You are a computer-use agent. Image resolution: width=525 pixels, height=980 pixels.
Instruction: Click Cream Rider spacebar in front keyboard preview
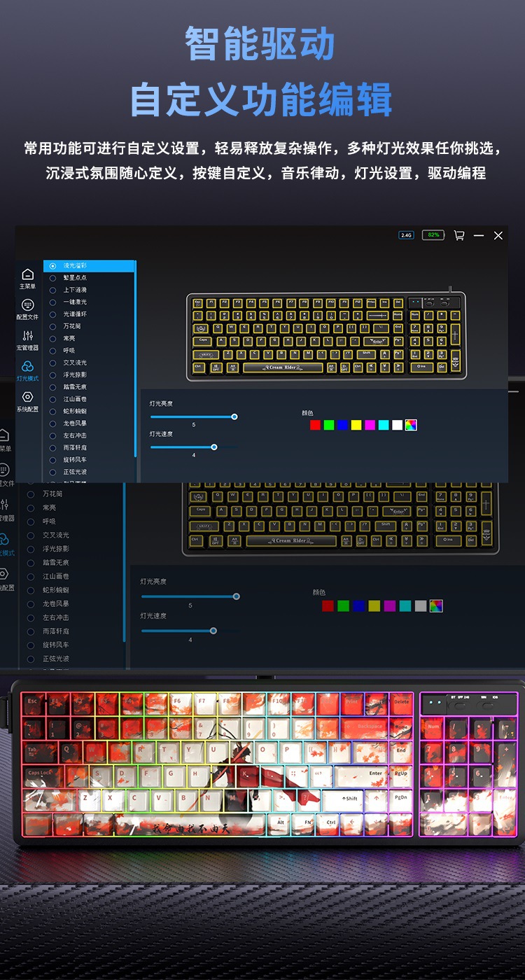tap(283, 367)
